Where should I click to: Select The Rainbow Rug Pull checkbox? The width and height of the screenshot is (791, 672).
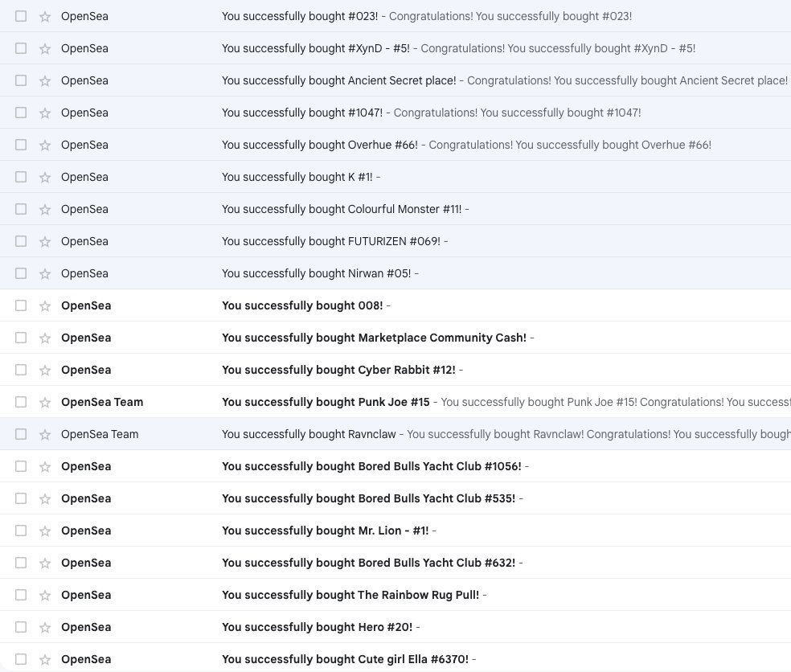21,595
